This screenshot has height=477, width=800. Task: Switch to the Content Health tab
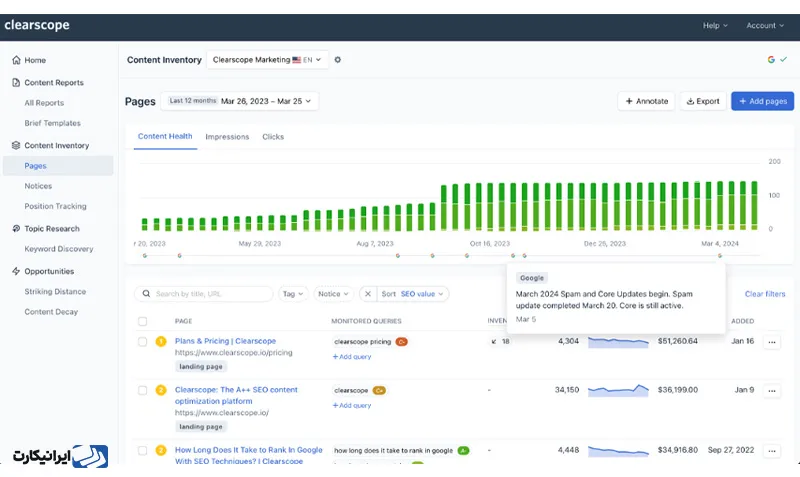(x=165, y=137)
